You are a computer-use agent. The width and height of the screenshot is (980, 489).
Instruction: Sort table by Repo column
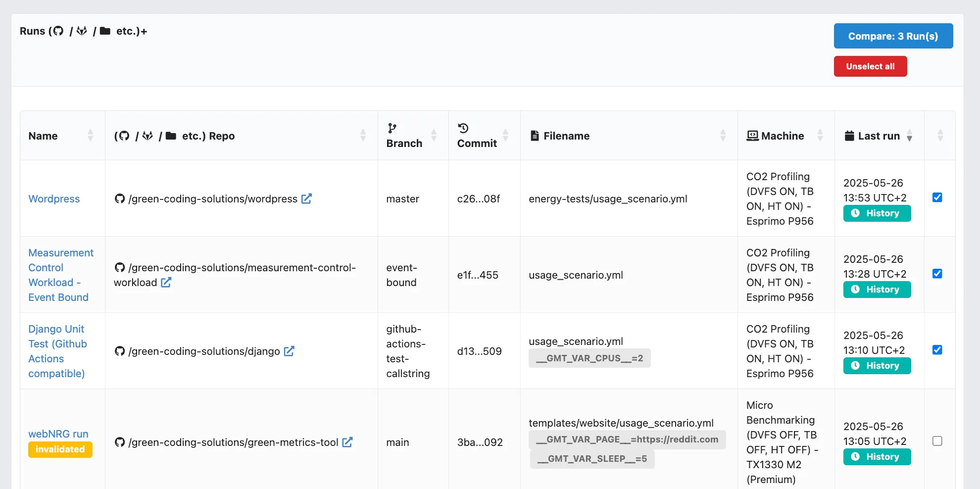tap(242, 136)
